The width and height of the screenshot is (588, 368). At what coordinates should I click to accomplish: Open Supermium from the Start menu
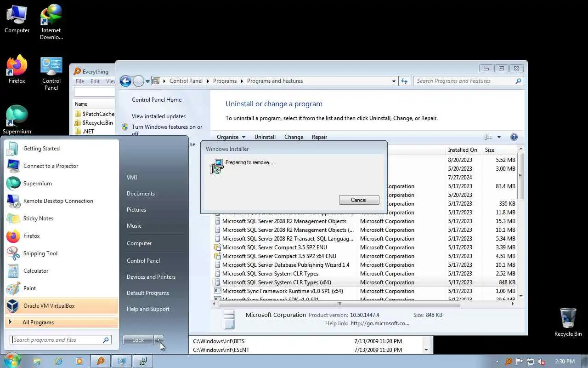coord(62,184)
